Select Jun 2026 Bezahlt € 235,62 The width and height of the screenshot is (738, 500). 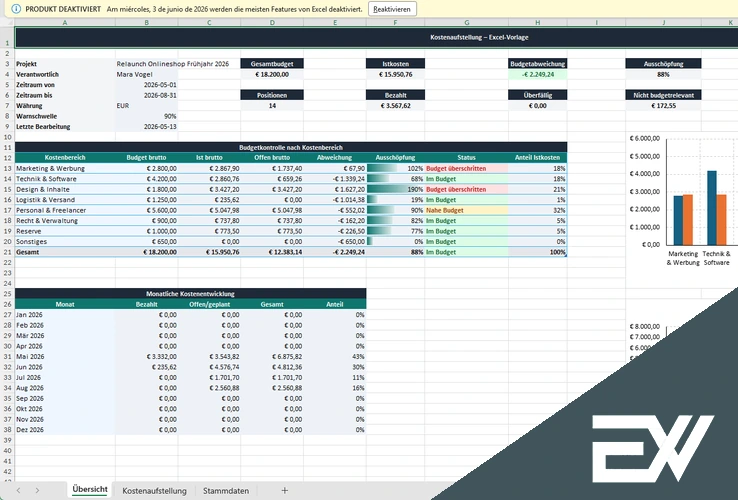(146, 367)
